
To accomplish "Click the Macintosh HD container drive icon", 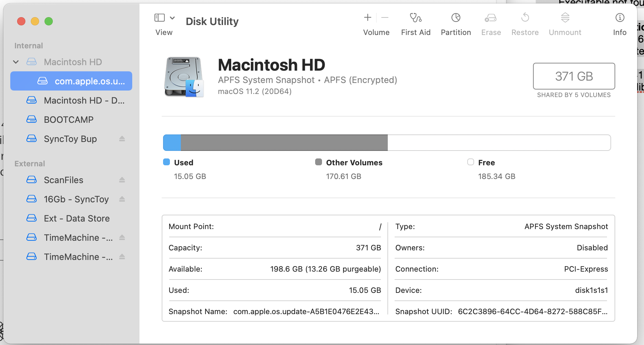I will pyautogui.click(x=32, y=62).
